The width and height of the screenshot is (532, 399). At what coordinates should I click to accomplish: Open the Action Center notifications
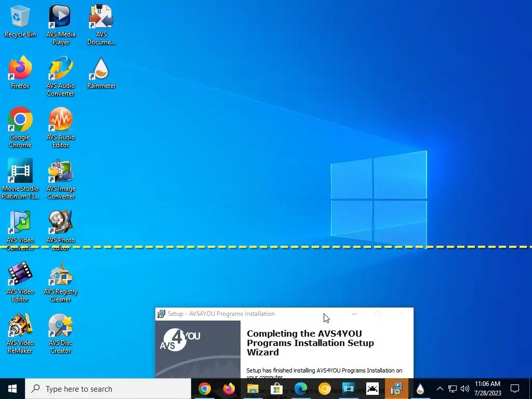[x=515, y=389]
